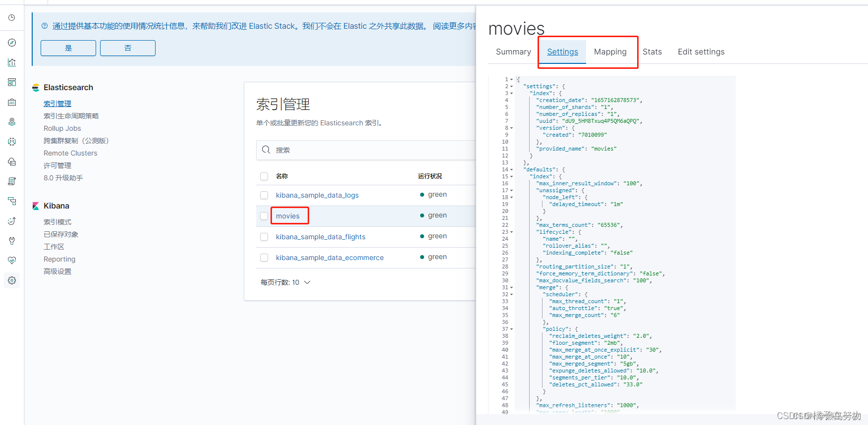Viewport: 868px width, 425px height.
Task: Click the search magnifier icon
Action: (x=266, y=150)
